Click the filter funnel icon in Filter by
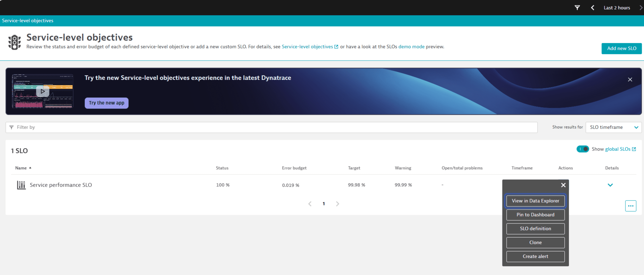Viewport: 644px width, 275px height. 11,127
